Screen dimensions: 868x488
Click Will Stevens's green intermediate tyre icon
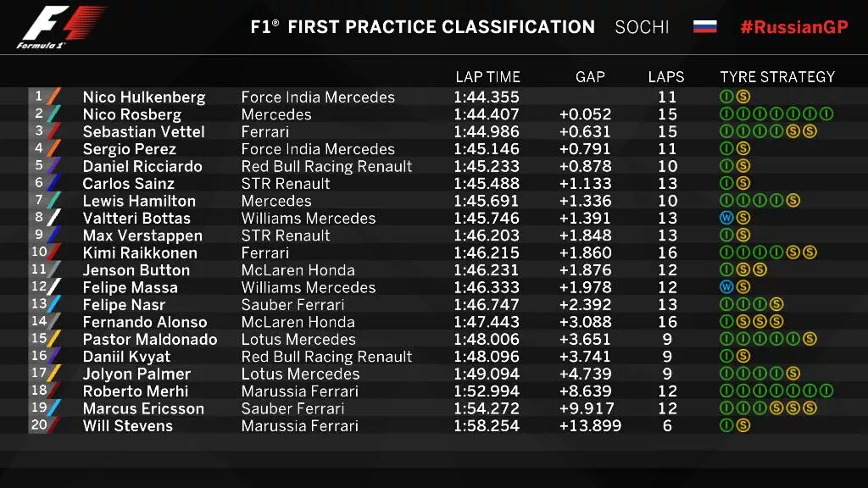click(726, 425)
